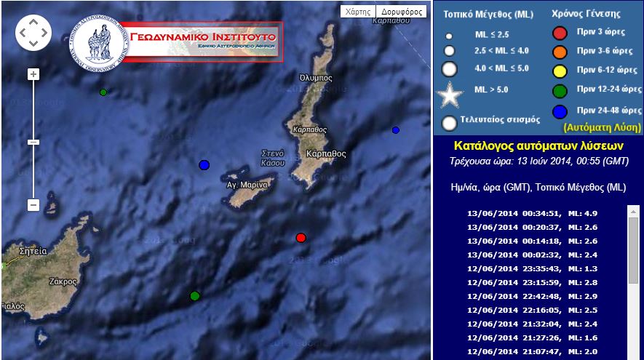Screen dimensions: 644x360
Task: Click the Χρόνος Γένεσης legend title
Action: pyautogui.click(x=586, y=14)
